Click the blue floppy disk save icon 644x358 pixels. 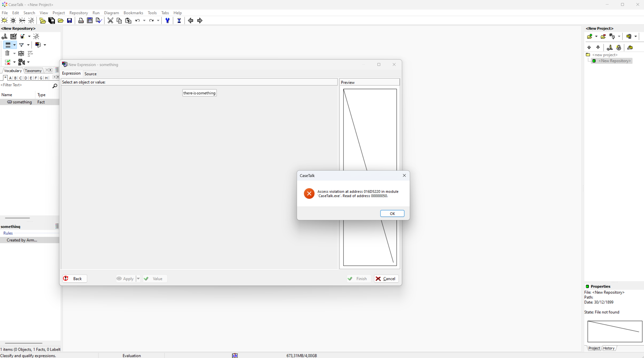(x=69, y=21)
